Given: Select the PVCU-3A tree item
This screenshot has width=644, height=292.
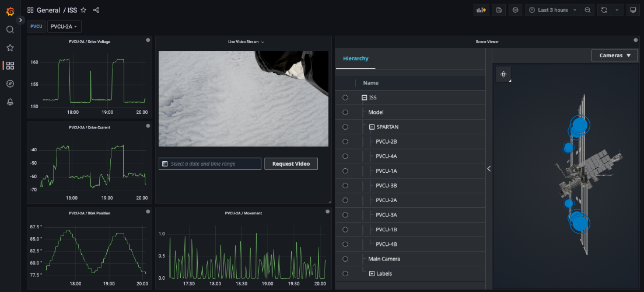Looking at the screenshot, I should pos(386,215).
